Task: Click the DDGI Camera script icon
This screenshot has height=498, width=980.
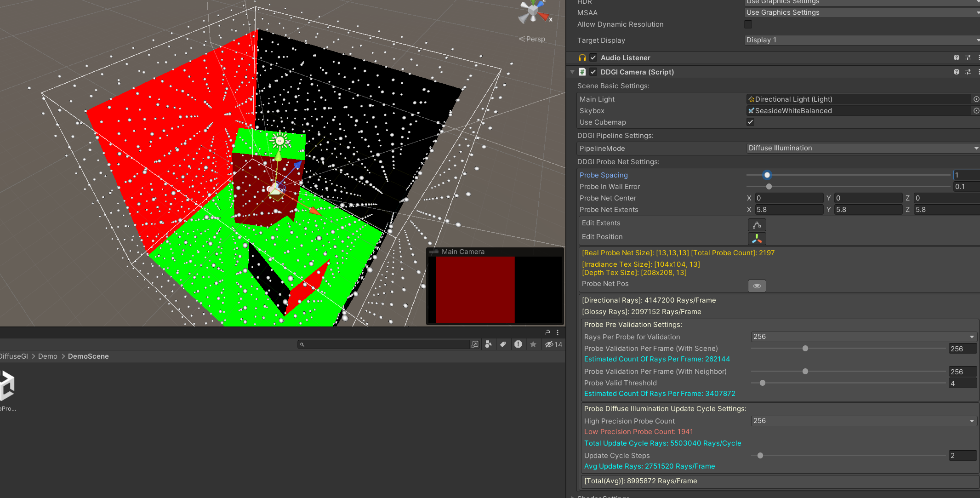Action: point(582,72)
